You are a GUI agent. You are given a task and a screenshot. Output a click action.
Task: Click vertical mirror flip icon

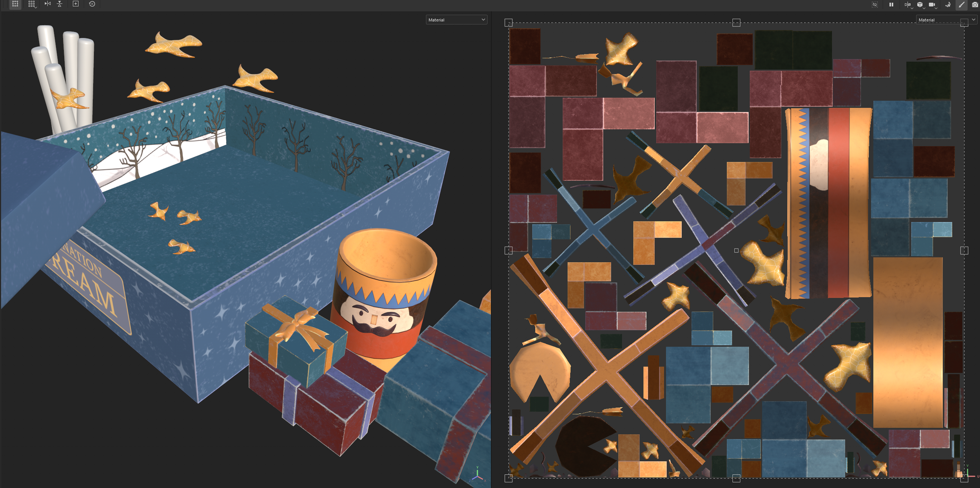(x=60, y=4)
